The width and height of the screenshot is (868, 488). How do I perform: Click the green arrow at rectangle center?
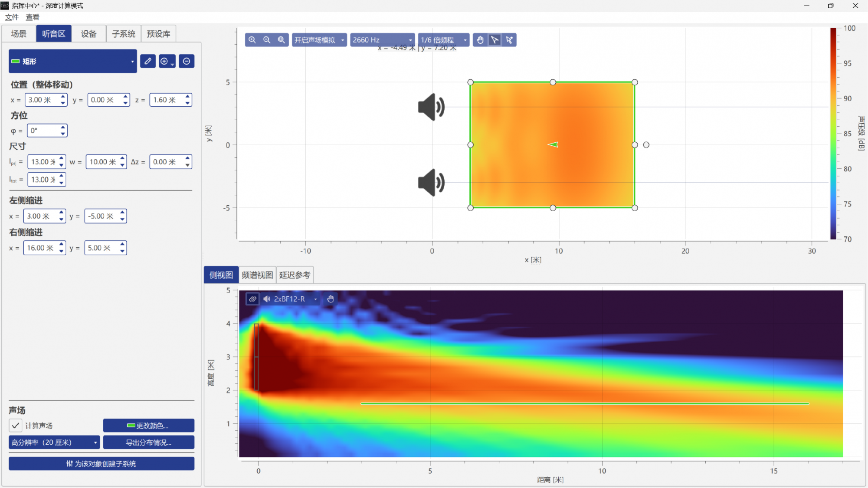[553, 144]
